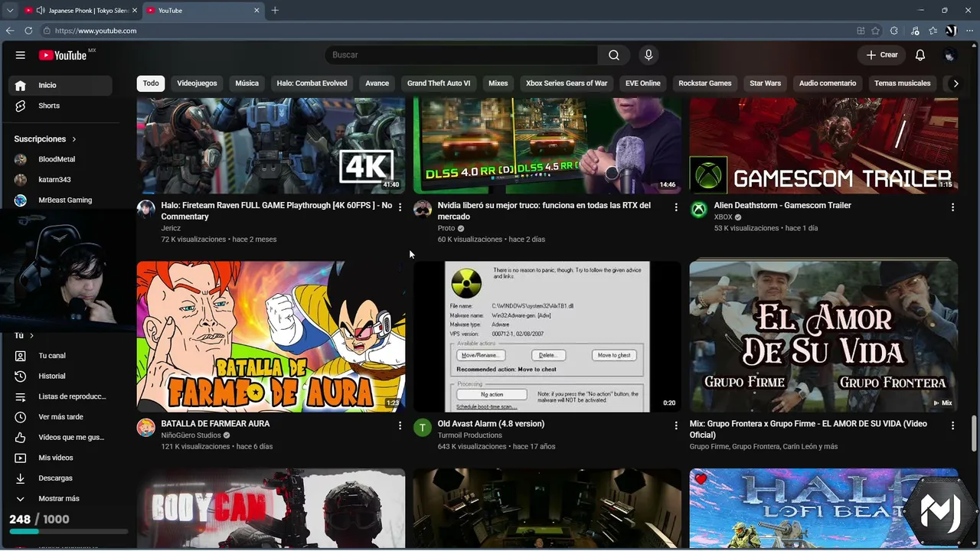Viewport: 980px width, 551px height.
Task: Open options for BATALLA DE FARMEAR AURA
Action: point(400,425)
